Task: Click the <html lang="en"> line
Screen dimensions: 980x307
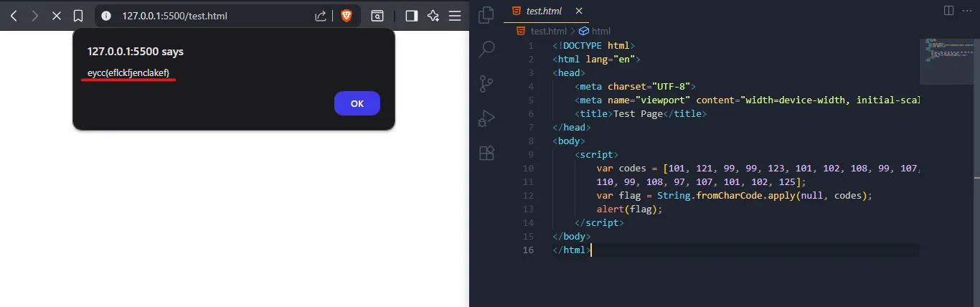Action: click(x=596, y=59)
